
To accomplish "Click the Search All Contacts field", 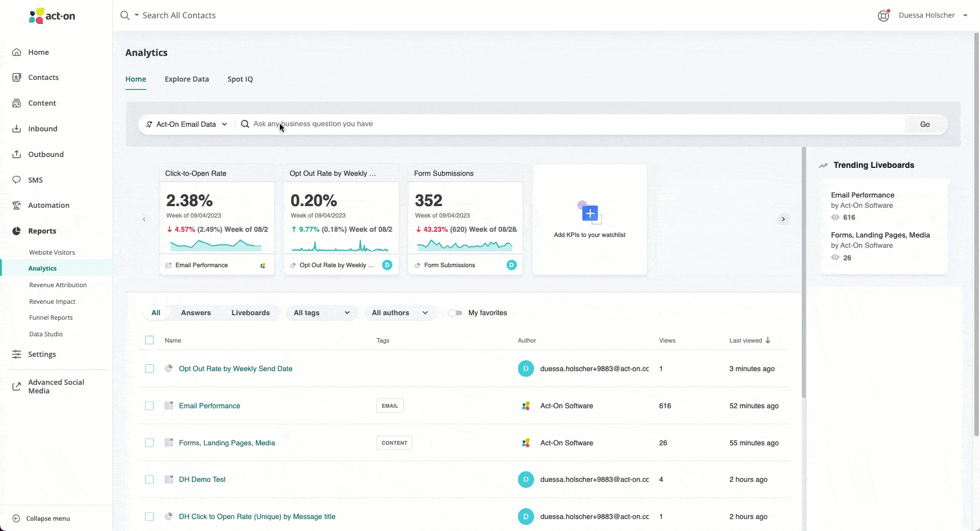I will 179,15.
